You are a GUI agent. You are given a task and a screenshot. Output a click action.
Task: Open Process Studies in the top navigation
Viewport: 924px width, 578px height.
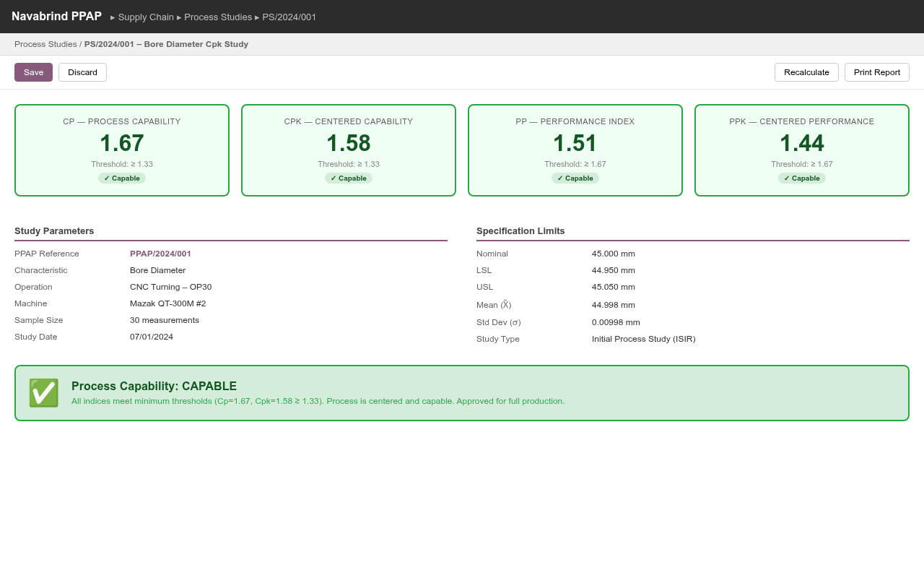click(x=218, y=17)
